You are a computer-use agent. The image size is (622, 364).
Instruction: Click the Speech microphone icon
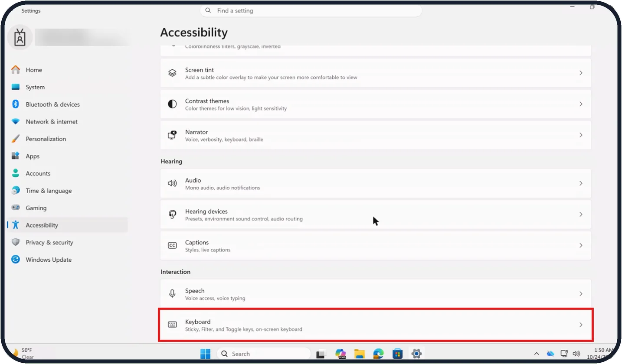click(x=172, y=294)
